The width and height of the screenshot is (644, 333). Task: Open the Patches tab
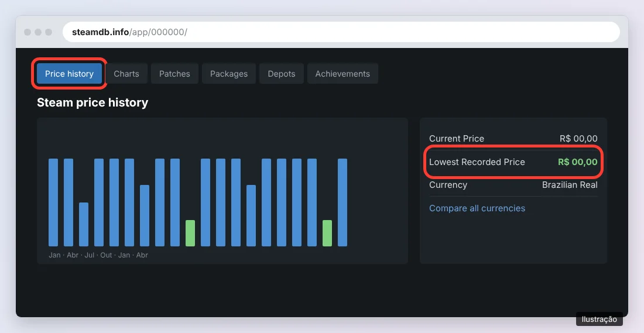point(174,74)
